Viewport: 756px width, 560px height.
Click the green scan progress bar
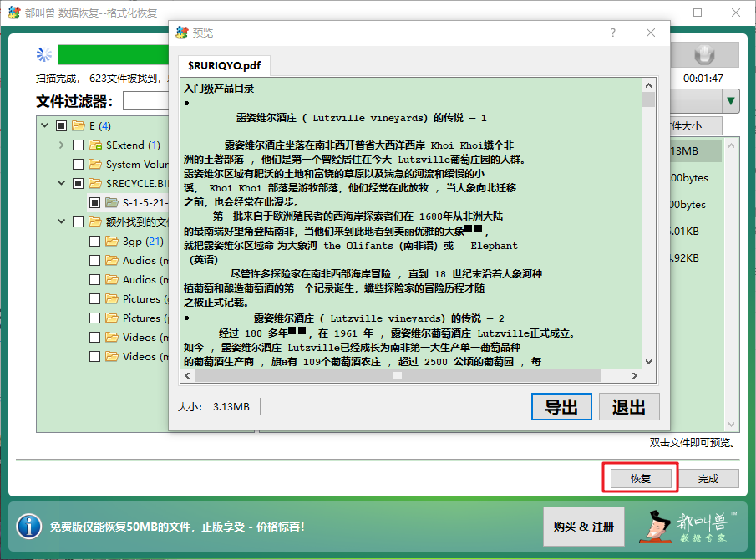114,54
